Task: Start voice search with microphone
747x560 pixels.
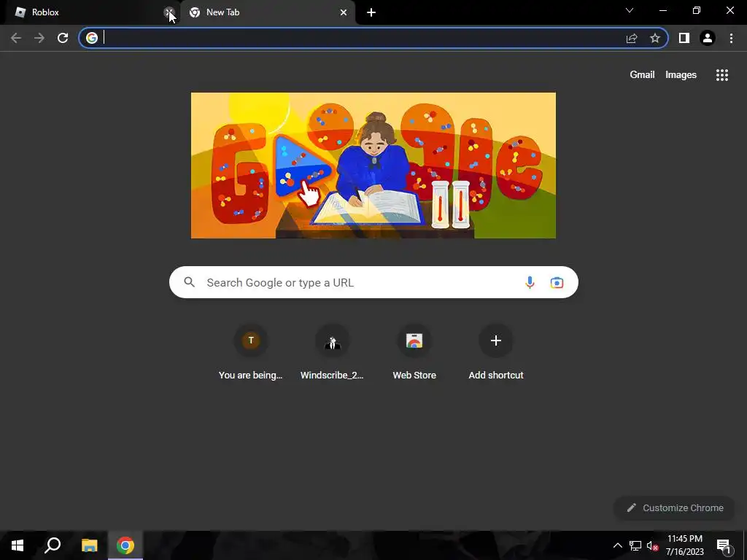Action: pos(530,282)
